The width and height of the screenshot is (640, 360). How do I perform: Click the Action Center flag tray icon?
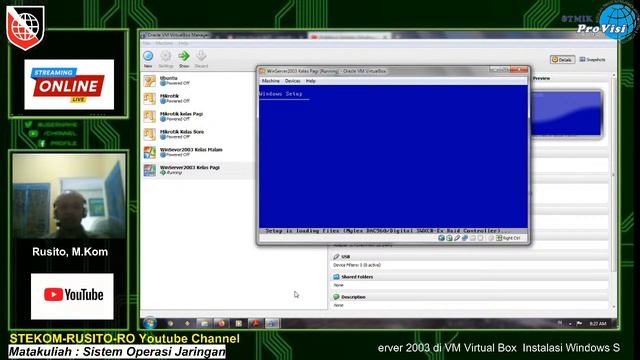click(579, 324)
